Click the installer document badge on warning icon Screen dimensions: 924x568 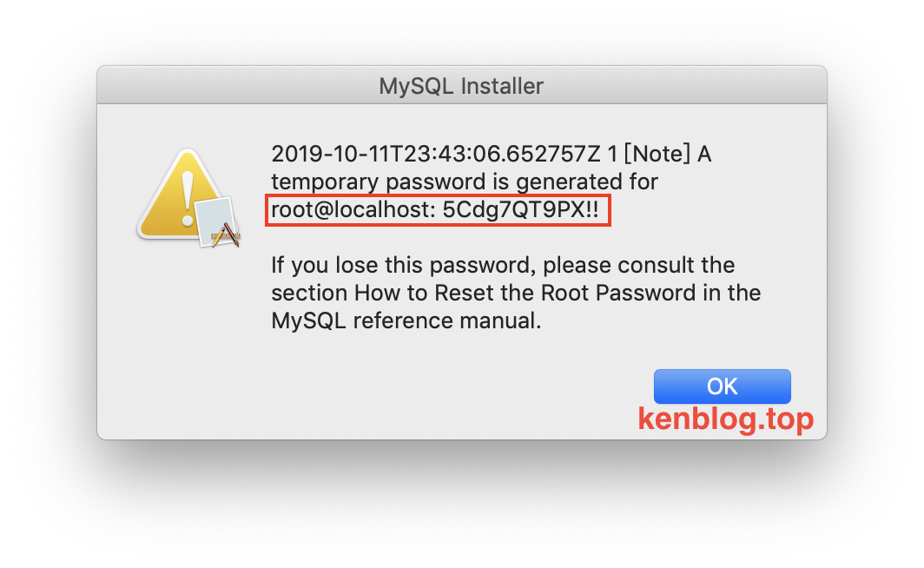pos(215,222)
